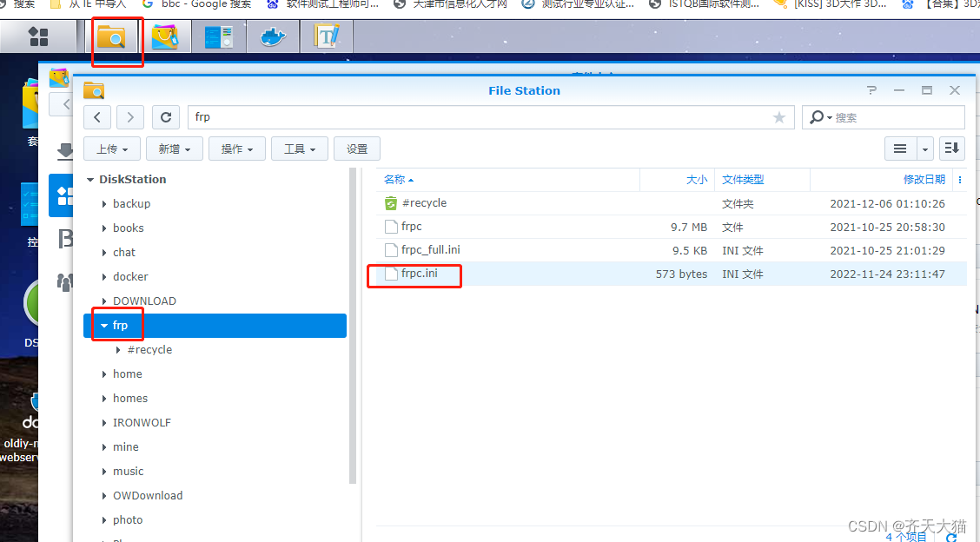Open the 新增 create dropdown
The image size is (980, 542).
pyautogui.click(x=175, y=149)
